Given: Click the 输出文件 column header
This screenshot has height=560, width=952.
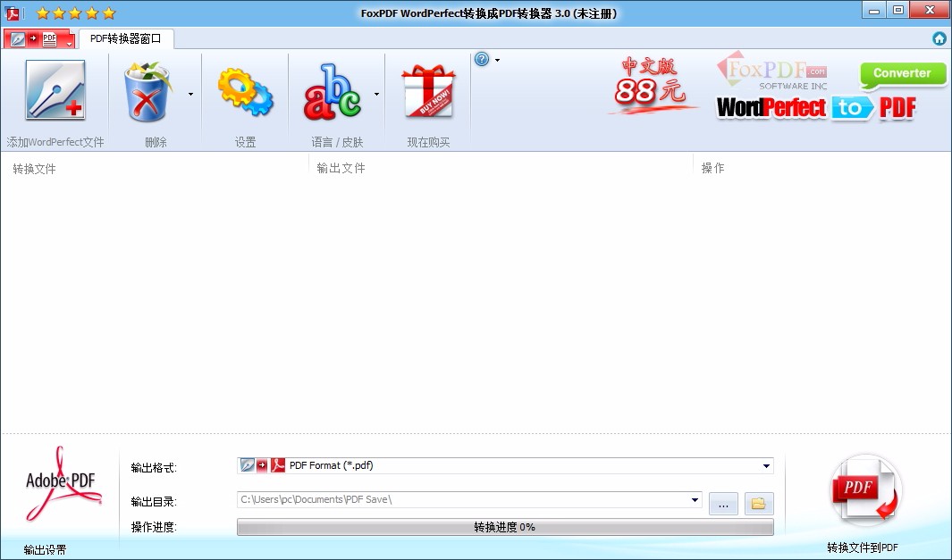Looking at the screenshot, I should tap(341, 168).
